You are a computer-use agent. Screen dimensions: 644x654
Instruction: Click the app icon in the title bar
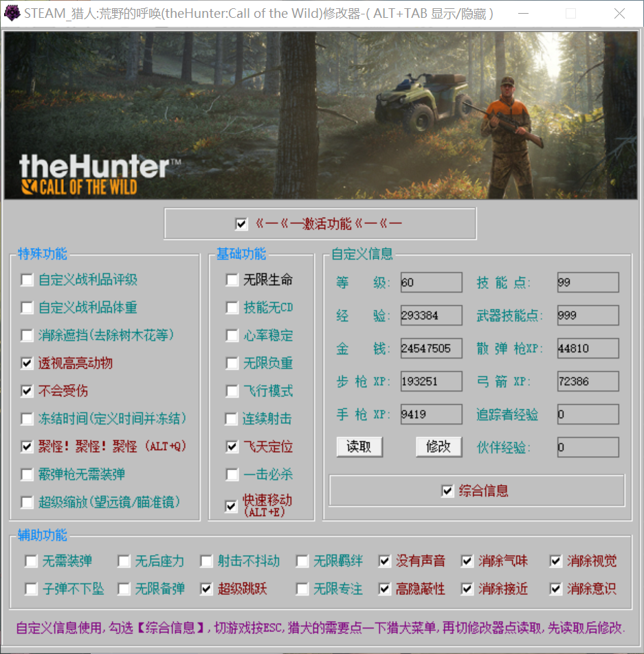[12, 13]
